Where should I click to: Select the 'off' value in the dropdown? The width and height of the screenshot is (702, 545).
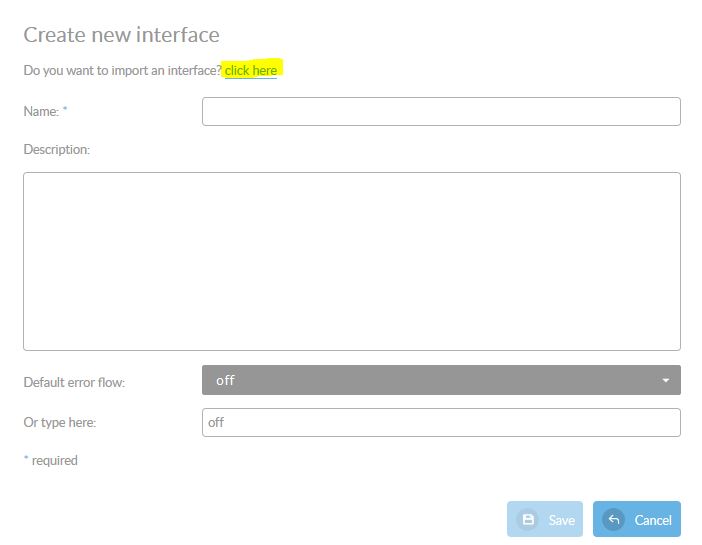click(225, 381)
